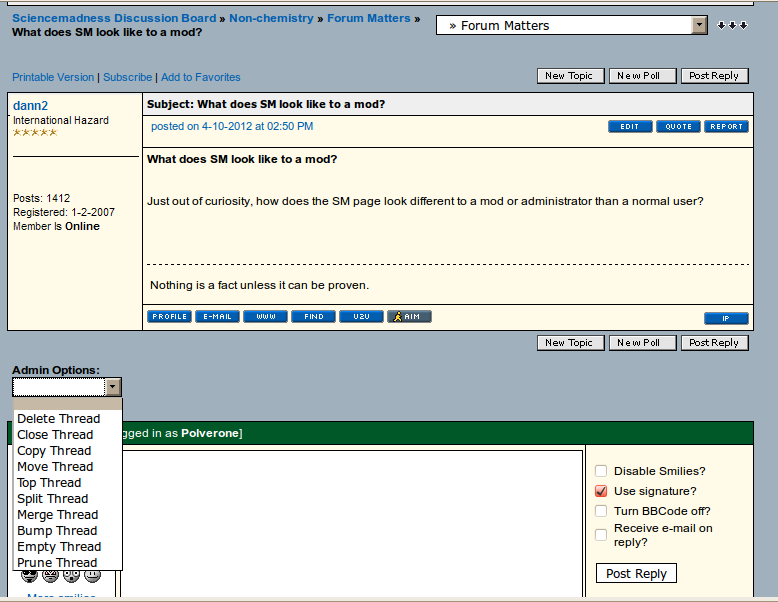The width and height of the screenshot is (778, 602).
Task: Check the Turn BBCode off checkbox
Action: [601, 511]
